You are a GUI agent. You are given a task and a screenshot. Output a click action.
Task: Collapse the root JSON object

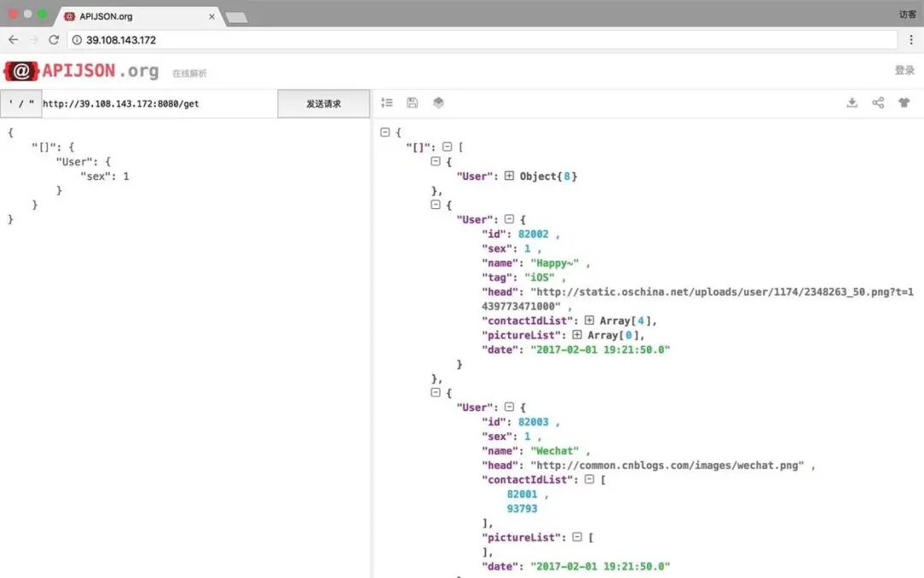385,132
